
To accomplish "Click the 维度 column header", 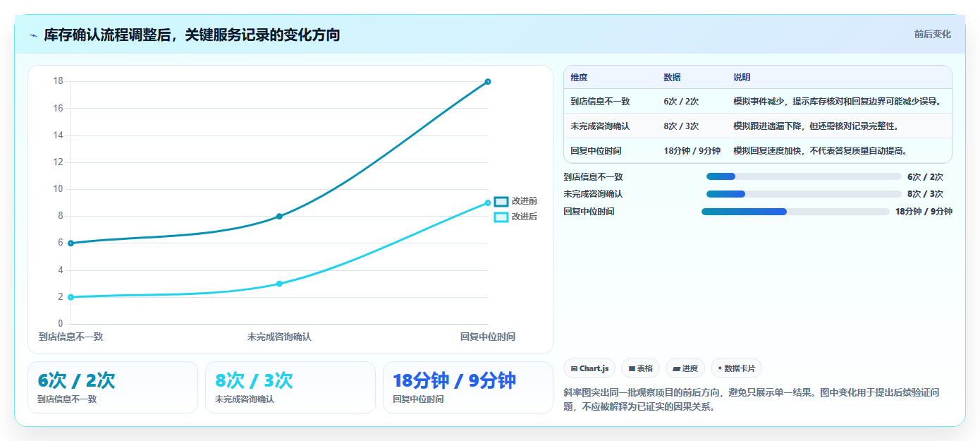I will click(579, 78).
